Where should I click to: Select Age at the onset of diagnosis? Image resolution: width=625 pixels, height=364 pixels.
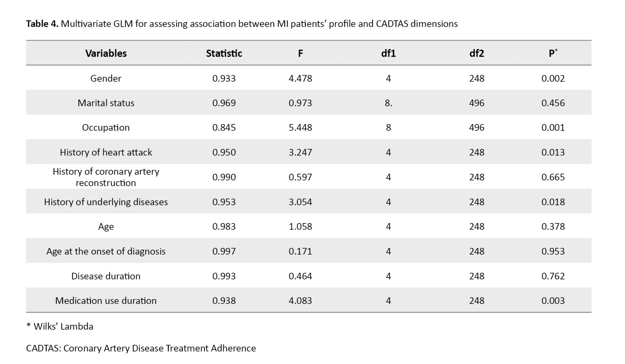(106, 251)
